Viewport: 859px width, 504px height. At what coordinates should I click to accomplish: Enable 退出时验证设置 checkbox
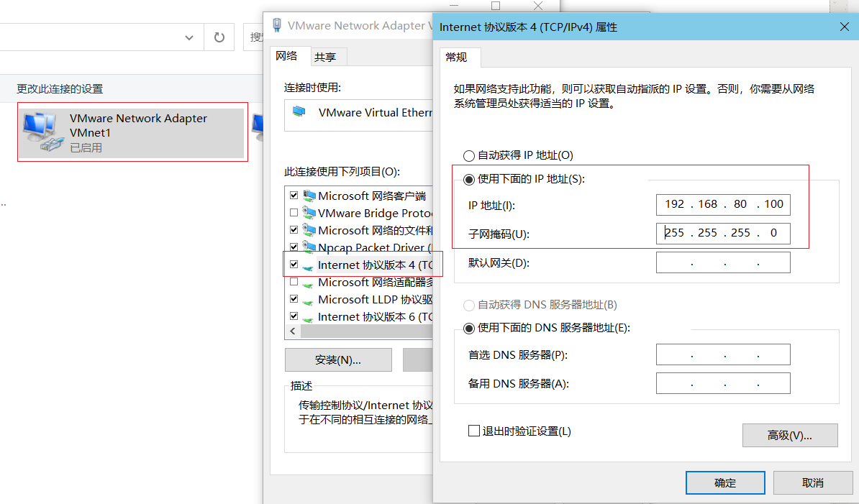click(x=474, y=431)
